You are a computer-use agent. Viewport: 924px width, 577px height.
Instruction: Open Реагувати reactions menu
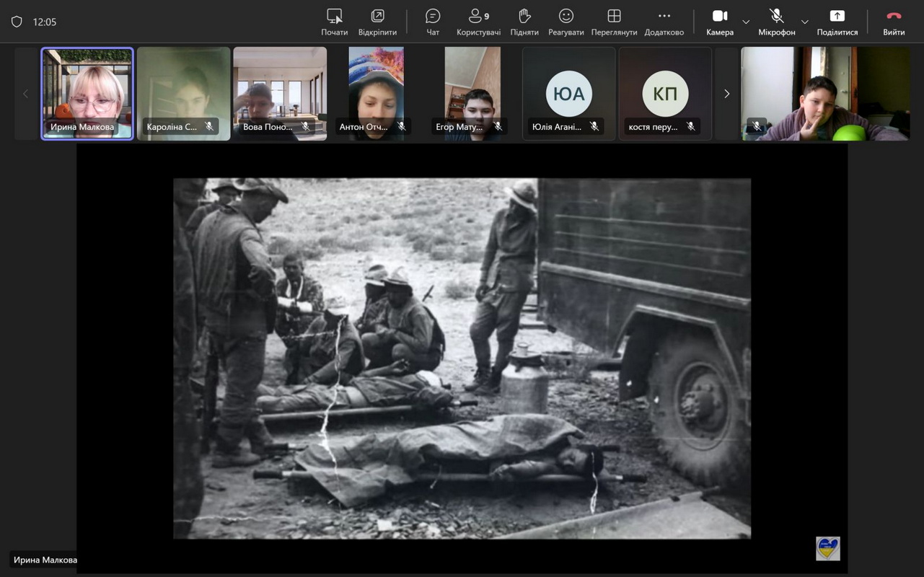[x=566, y=22]
